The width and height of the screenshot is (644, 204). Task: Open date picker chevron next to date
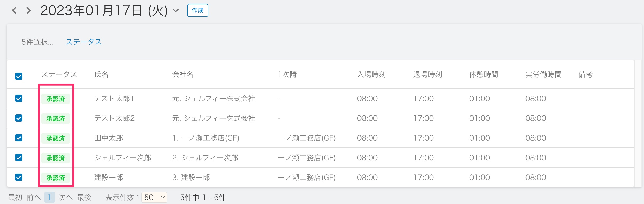(176, 11)
